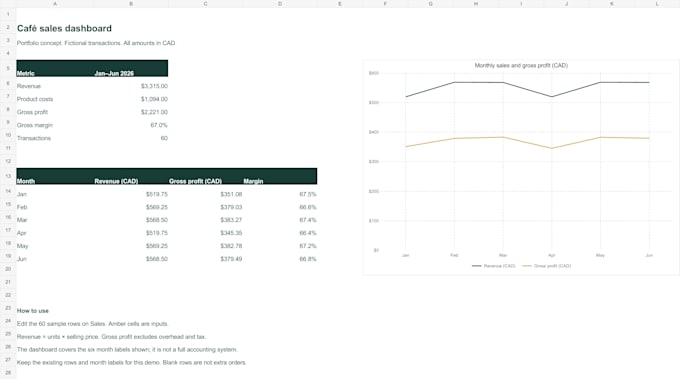This screenshot has height=379, width=680.
Task: Select column A header
Action: [55, 3]
